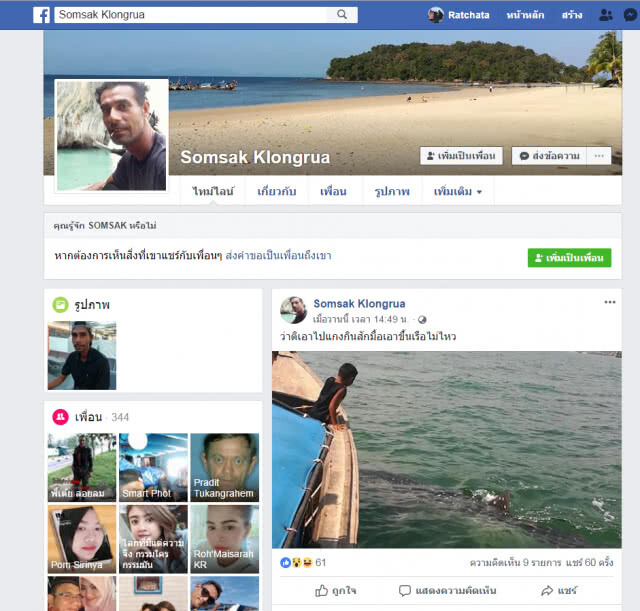Click Somsak Klongrua's large profile picture
The height and width of the screenshot is (611, 640).
pos(111,136)
